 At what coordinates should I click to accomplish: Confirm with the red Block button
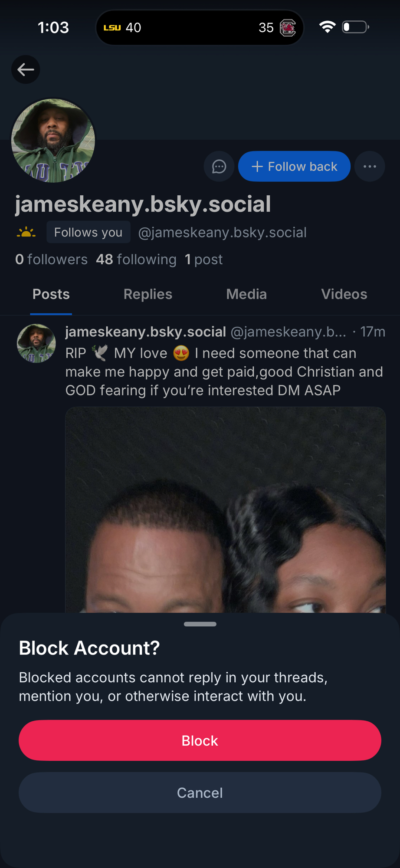click(x=200, y=740)
